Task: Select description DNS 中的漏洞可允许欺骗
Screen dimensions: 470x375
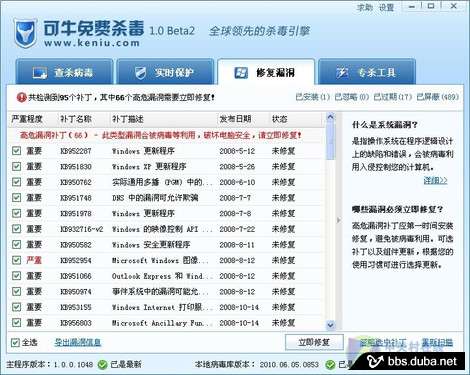Action: pos(155,198)
